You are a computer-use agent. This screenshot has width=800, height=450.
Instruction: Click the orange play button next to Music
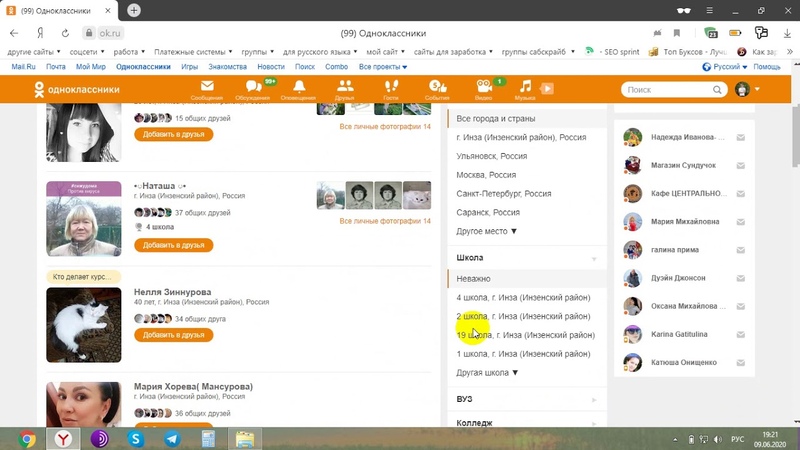547,89
